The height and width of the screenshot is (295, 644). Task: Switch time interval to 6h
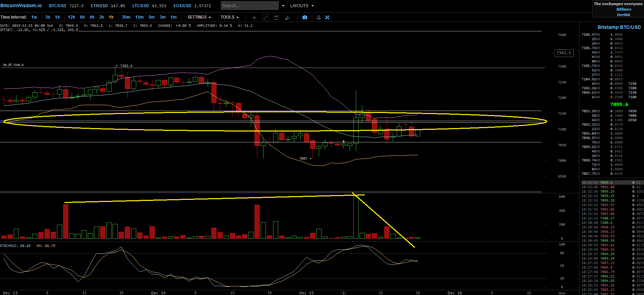pos(82,17)
